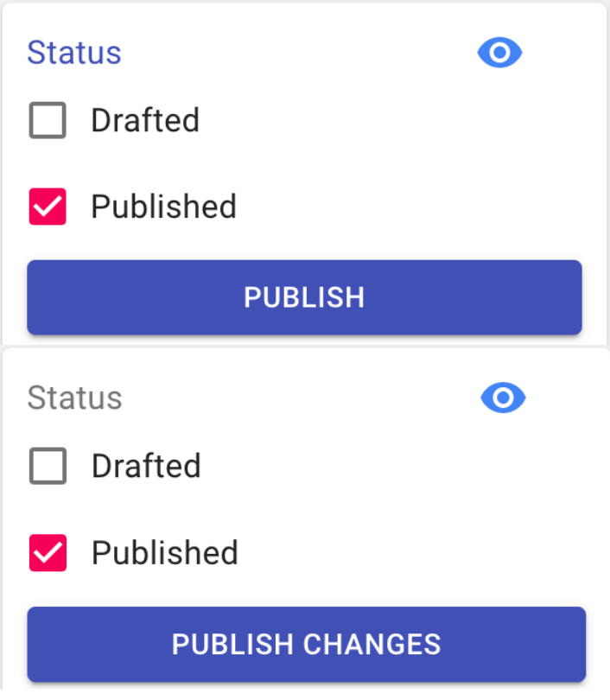
Task: Click the empty square next to upper Drafted
Action: [x=48, y=120]
